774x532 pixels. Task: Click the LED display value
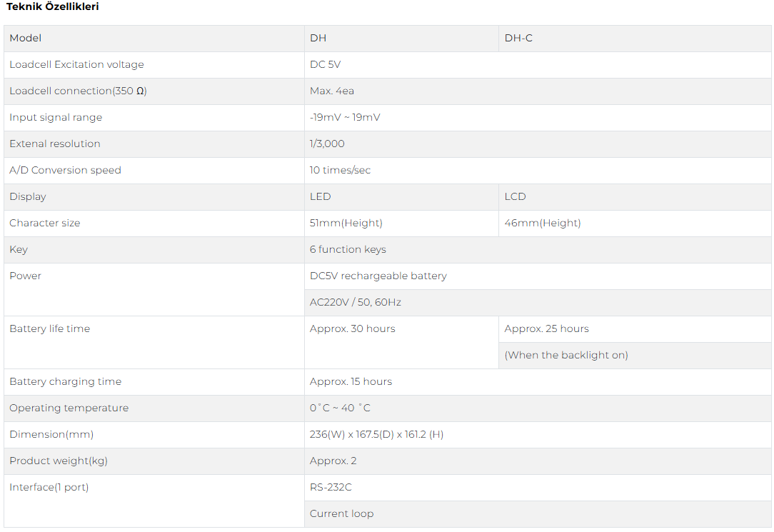point(321,197)
